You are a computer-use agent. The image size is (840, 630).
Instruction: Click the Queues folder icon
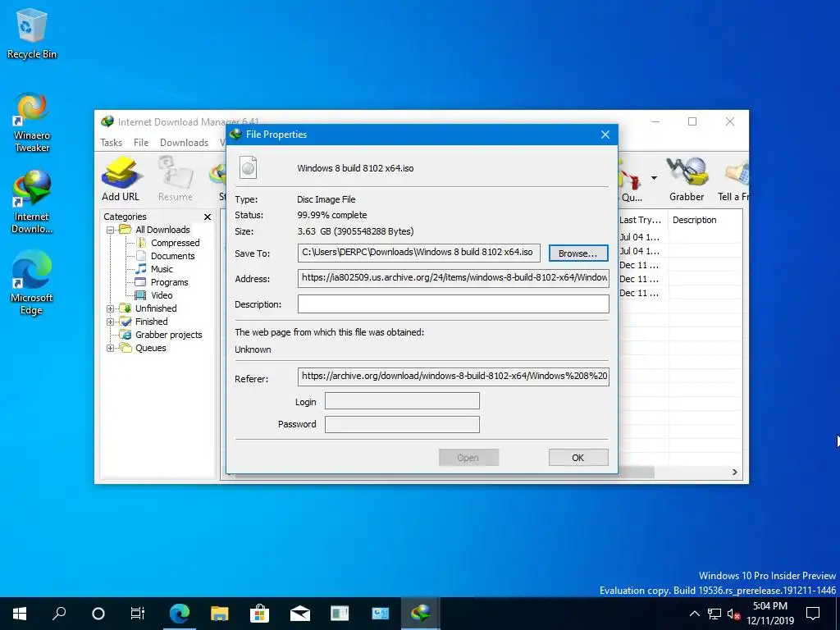pyautogui.click(x=126, y=348)
